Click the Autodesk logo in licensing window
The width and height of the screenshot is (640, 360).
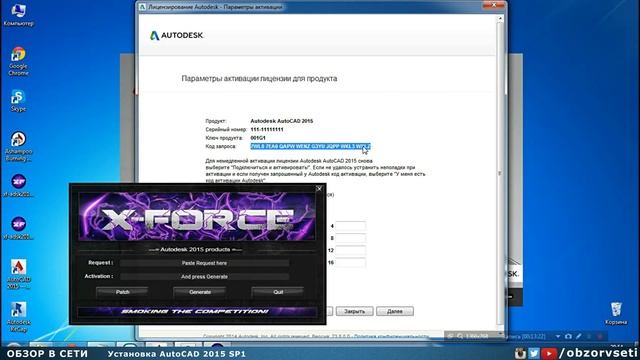coord(176,36)
